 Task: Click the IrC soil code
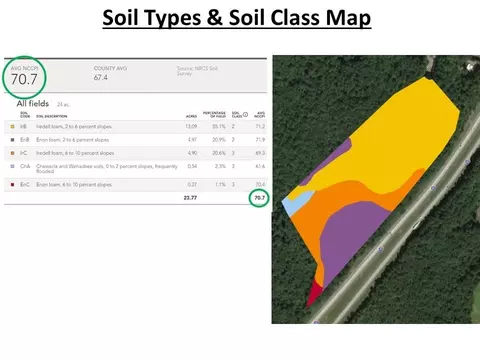23,153
